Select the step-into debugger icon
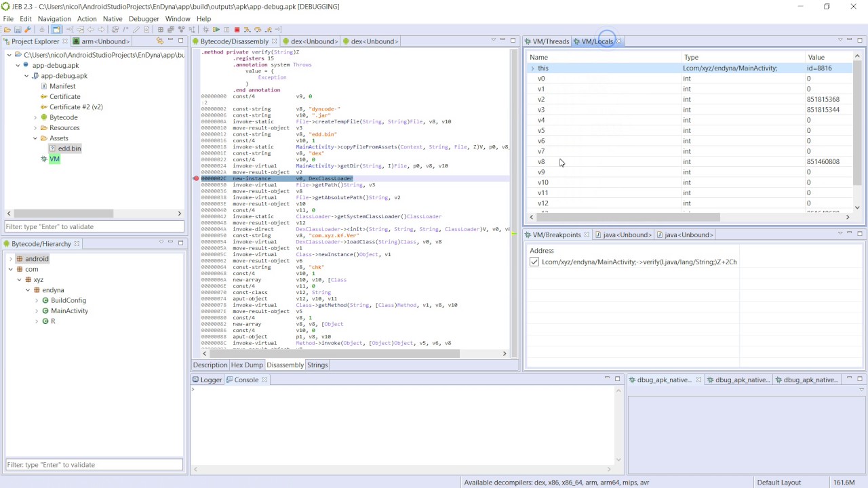This screenshot has width=868, height=488. (247, 30)
